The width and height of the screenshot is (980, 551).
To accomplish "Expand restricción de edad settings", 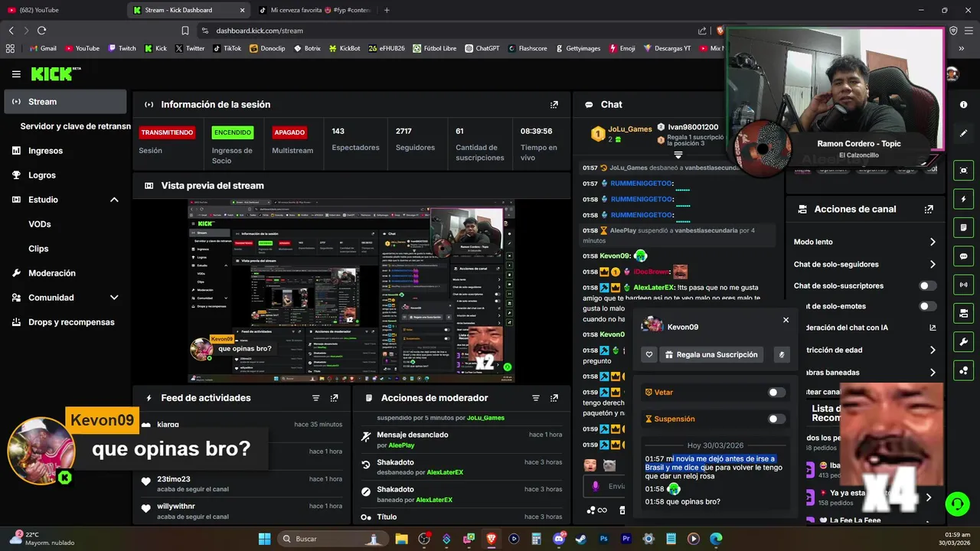I will point(933,350).
